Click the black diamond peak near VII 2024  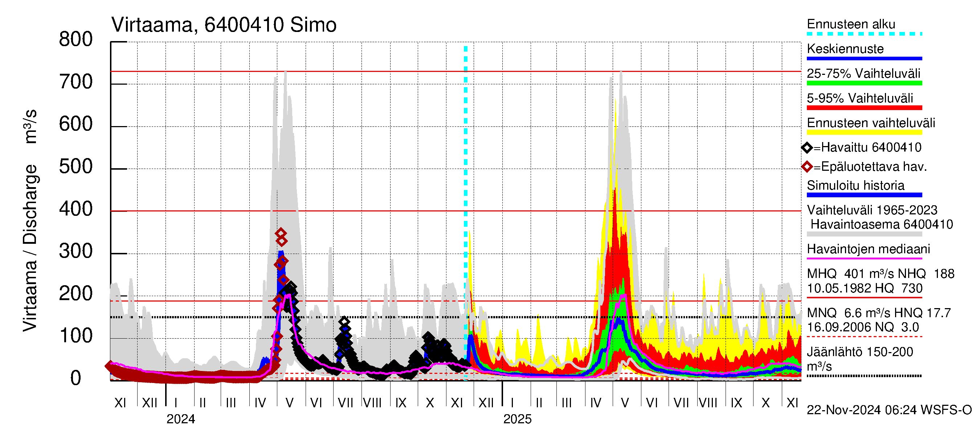pos(344,322)
